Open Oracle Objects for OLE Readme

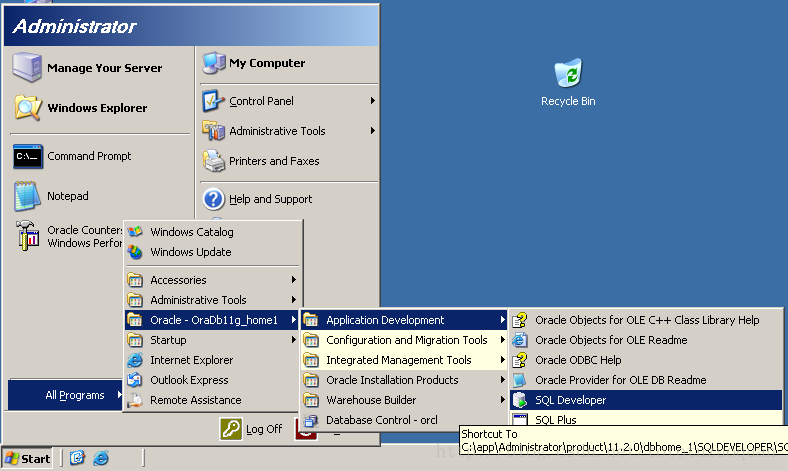[646, 340]
